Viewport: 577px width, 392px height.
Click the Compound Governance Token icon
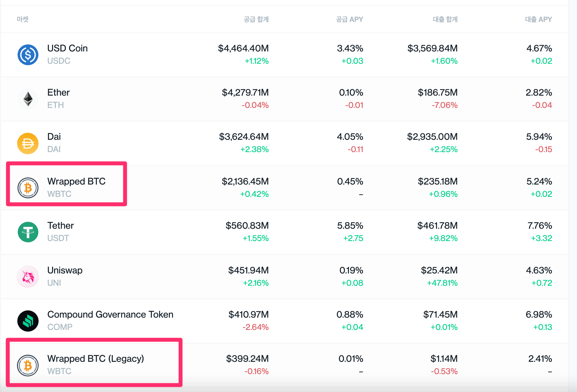[28, 321]
